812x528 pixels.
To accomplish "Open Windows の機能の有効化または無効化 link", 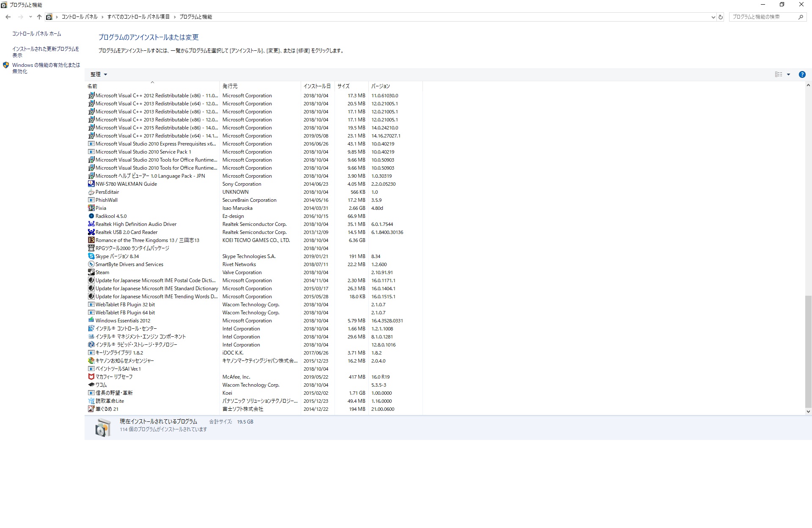I will tap(46, 68).
